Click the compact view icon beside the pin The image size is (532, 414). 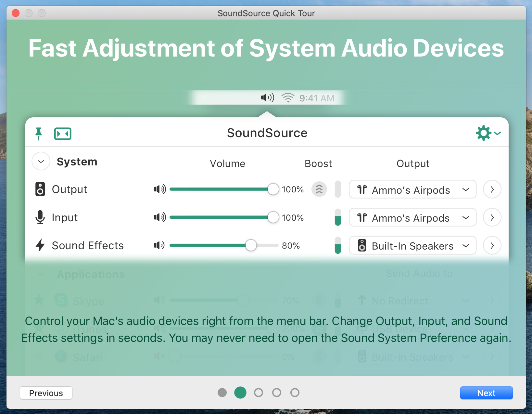[63, 134]
